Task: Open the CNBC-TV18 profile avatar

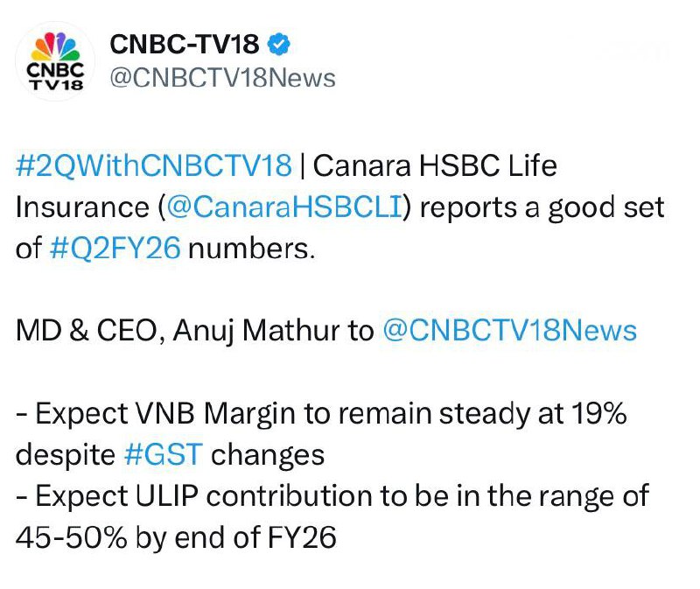Action: click(56, 60)
